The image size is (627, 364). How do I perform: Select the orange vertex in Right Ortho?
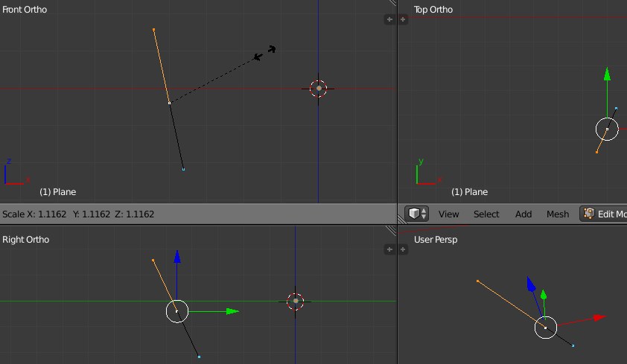[x=153, y=261]
